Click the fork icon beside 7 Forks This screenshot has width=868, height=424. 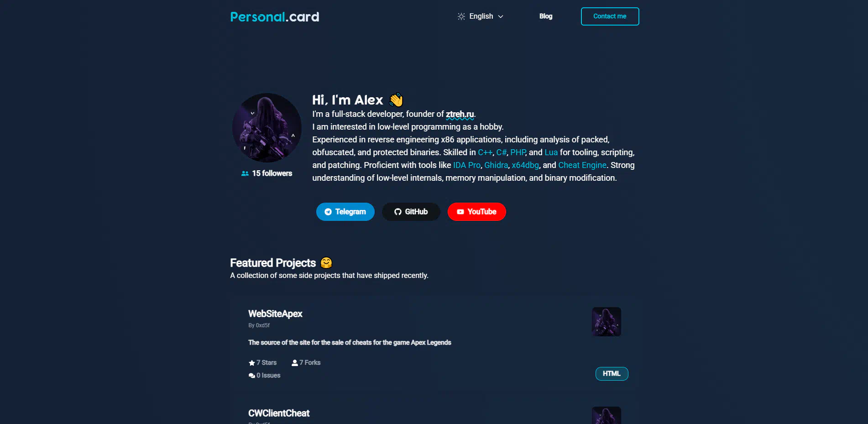(295, 363)
